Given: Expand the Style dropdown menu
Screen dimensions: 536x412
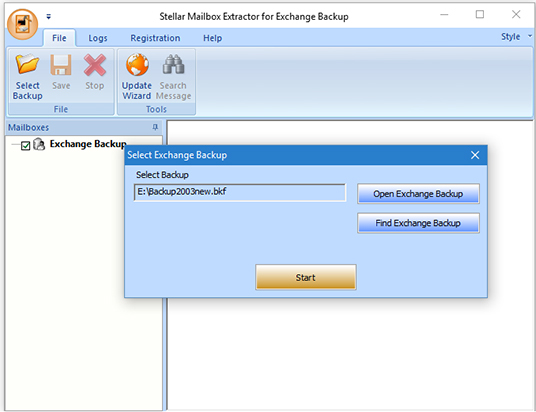Looking at the screenshot, I should (x=516, y=36).
